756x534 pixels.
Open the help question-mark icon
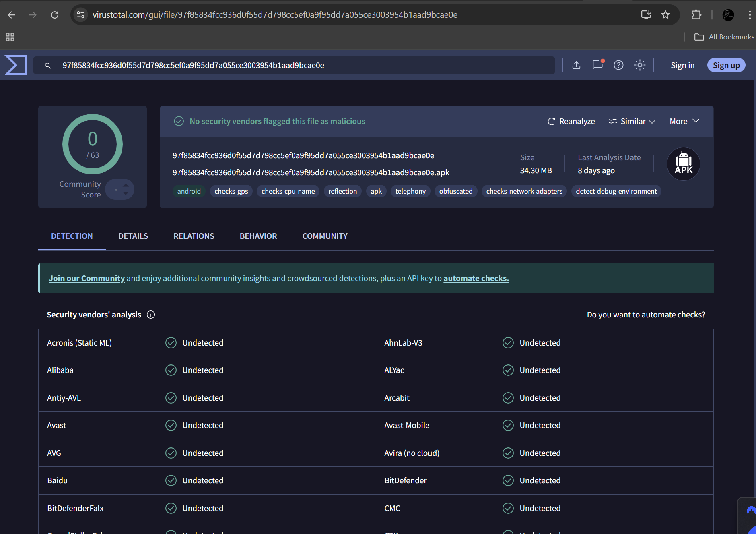coord(618,65)
